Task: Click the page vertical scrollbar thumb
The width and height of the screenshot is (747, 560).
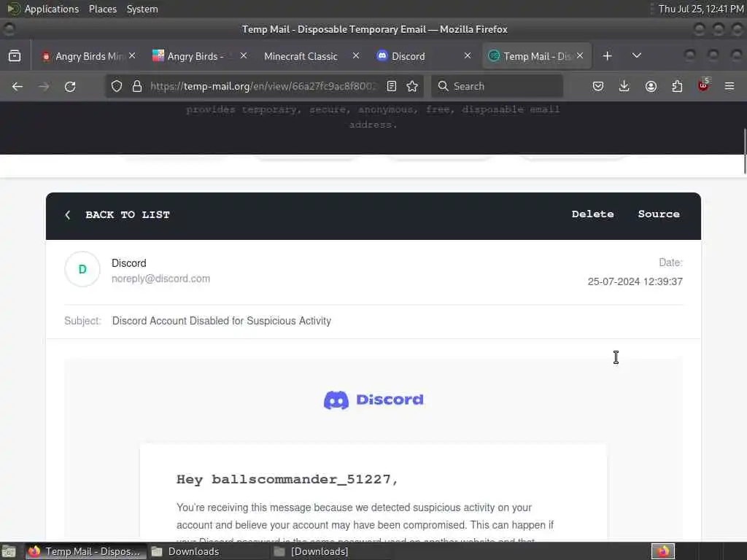Action: coord(743,152)
